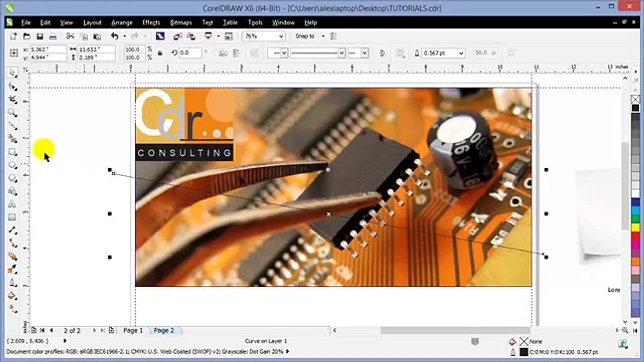Select the Zoom tool
644x362 pixels.
pos(12,113)
